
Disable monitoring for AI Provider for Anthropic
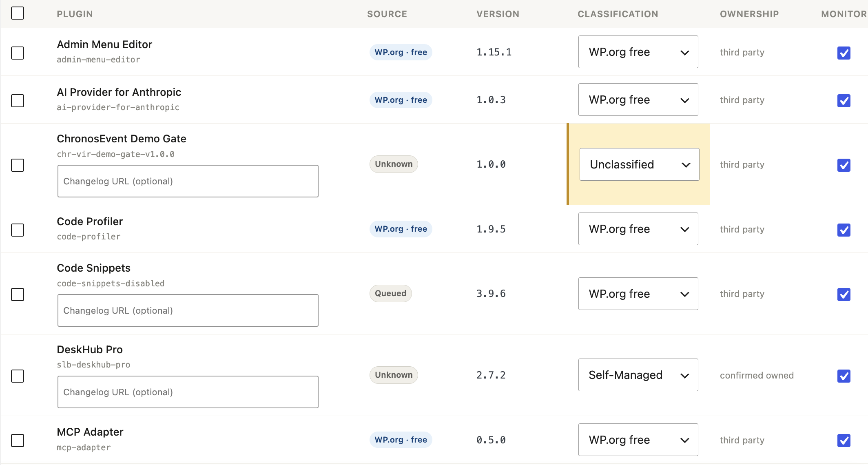coord(844,101)
